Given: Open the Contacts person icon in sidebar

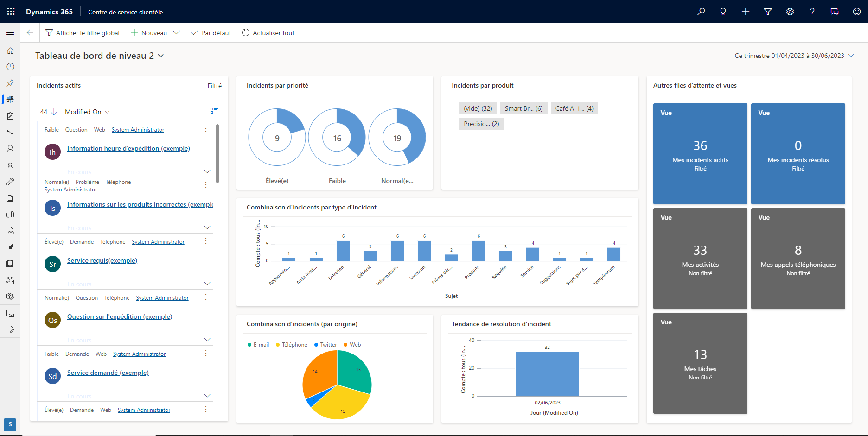Looking at the screenshot, I should [x=10, y=149].
